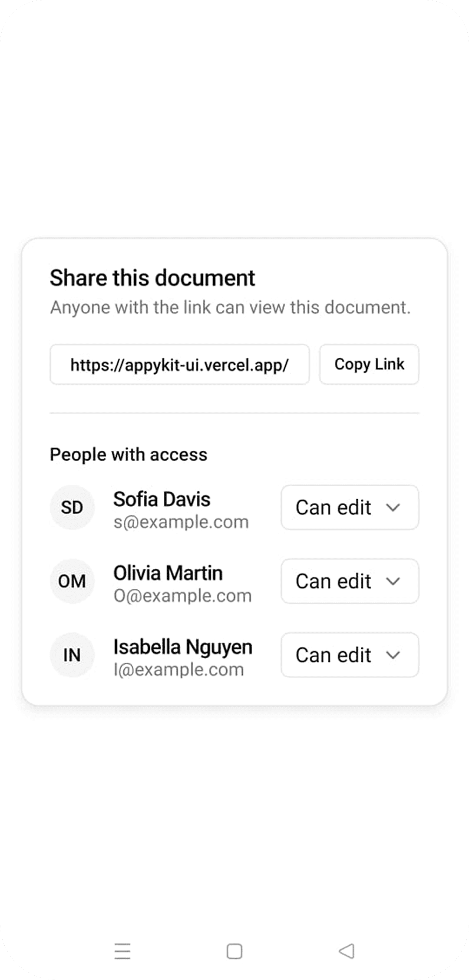Viewport: 469px width, 980px height.
Task: Select the appykit-ui.vercel.app link field
Action: tap(180, 364)
